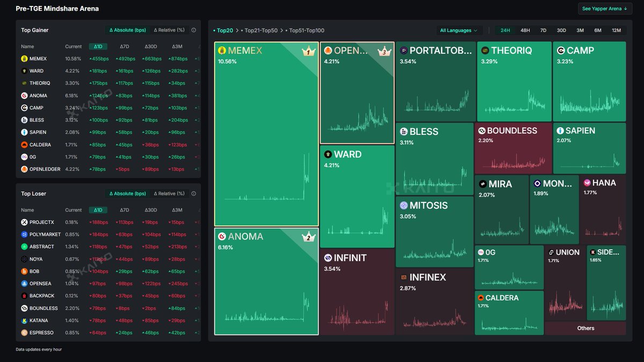Click ABSTRACT row name in Top Loser
The width and height of the screenshot is (644, 362).
42,247
